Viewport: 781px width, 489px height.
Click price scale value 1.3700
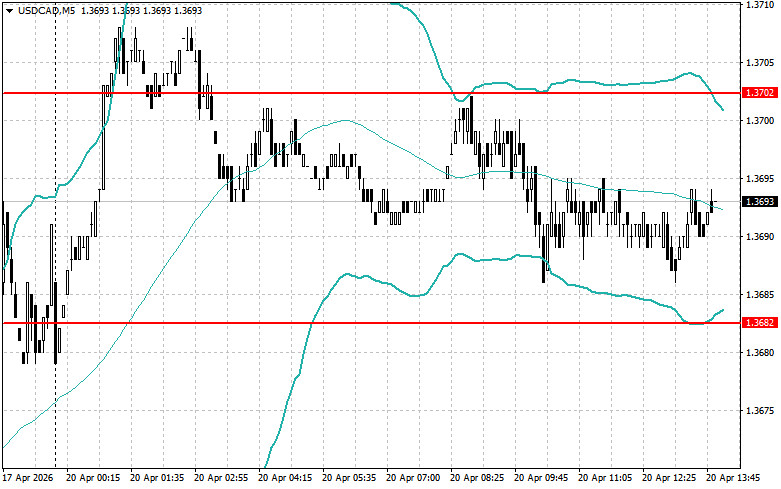(x=760, y=121)
